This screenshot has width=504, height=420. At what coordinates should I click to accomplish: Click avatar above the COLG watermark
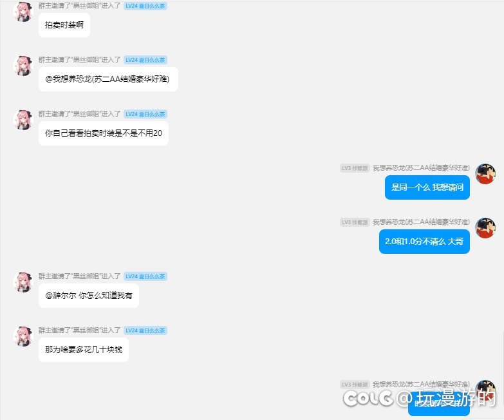pyautogui.click(x=485, y=388)
